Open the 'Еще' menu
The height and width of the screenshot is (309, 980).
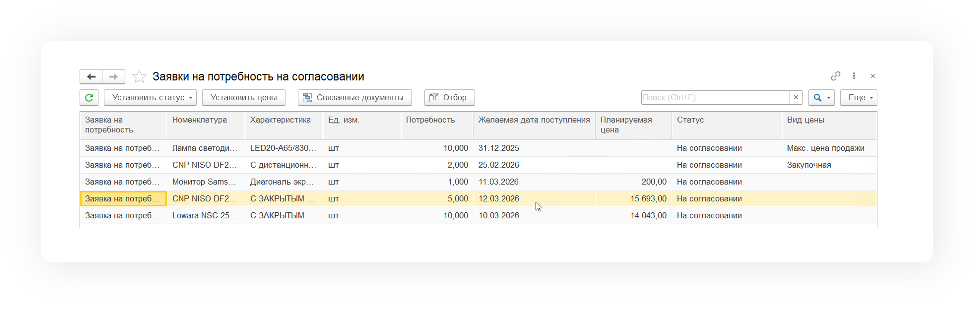pyautogui.click(x=859, y=98)
